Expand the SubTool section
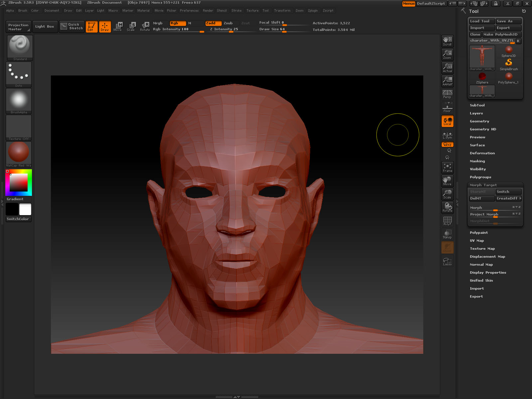The width and height of the screenshot is (532, 399). pos(477,105)
